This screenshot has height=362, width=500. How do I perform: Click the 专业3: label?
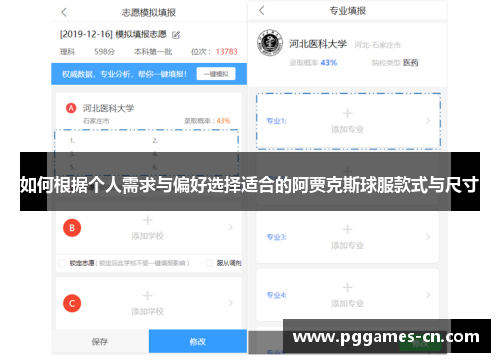277,237
